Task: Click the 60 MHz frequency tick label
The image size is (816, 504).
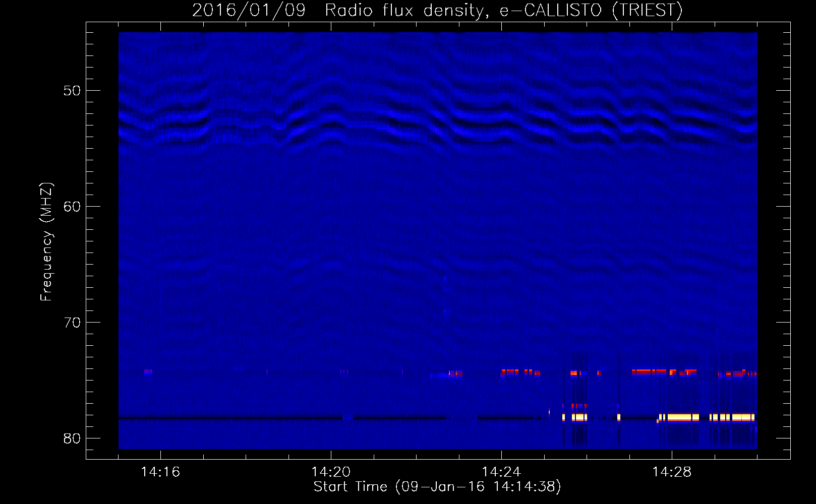Action: tap(72, 207)
